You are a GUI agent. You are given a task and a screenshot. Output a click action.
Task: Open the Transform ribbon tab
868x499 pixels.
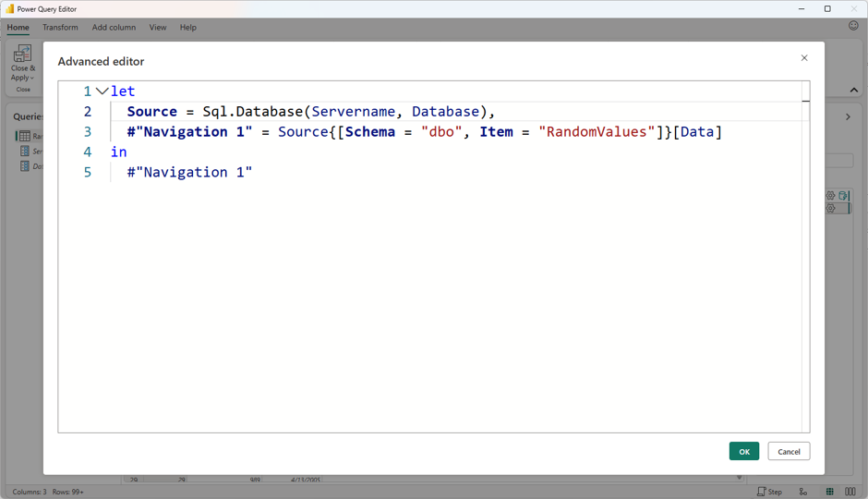(60, 27)
